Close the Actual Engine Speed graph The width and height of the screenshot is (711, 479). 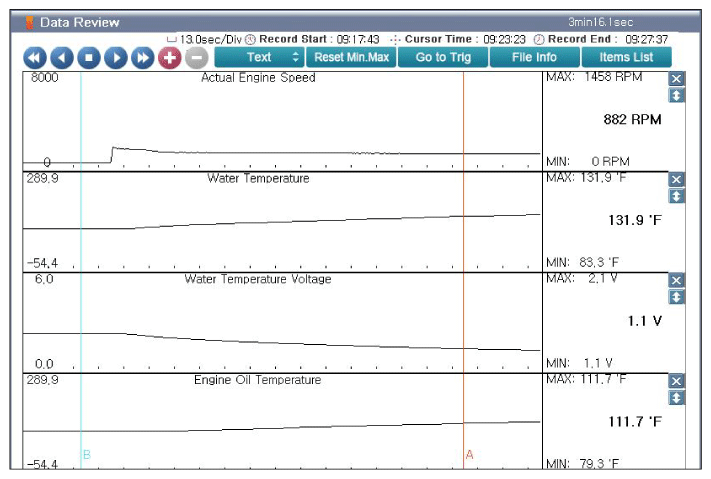(x=677, y=79)
